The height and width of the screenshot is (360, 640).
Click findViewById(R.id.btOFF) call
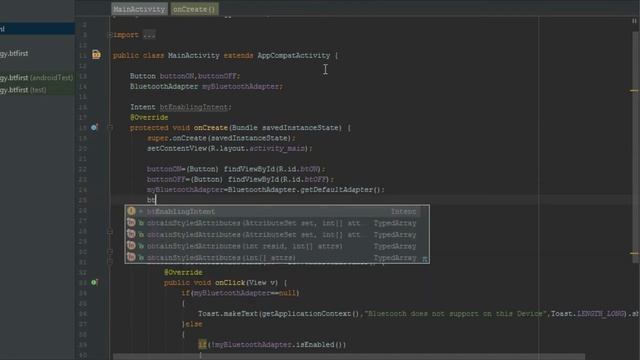click(280, 179)
